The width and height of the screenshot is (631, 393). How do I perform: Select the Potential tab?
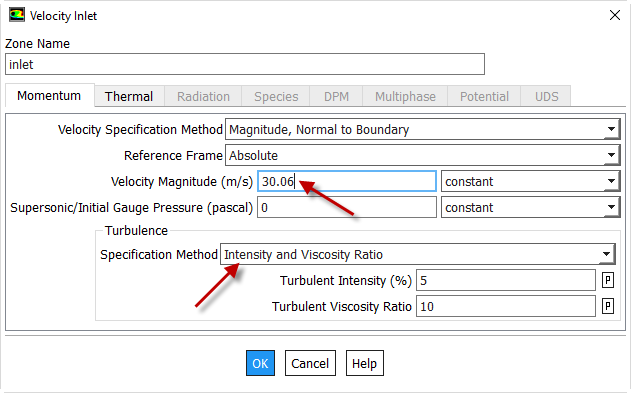point(484,97)
